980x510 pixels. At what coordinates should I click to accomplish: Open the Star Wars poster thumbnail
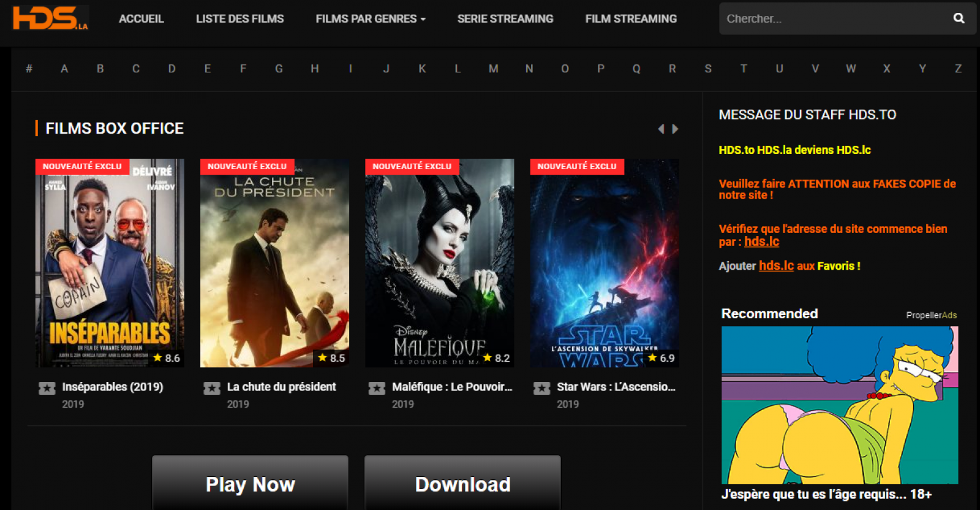tap(604, 264)
